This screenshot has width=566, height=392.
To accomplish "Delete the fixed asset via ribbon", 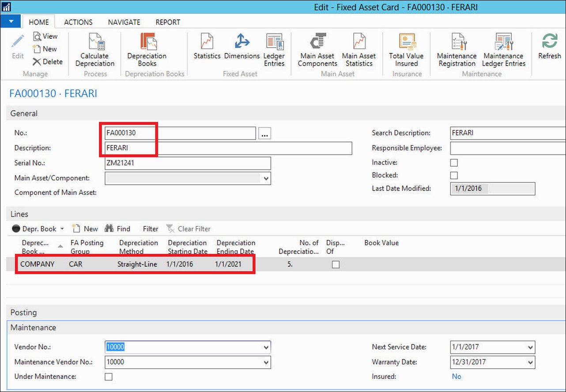I will [x=48, y=62].
